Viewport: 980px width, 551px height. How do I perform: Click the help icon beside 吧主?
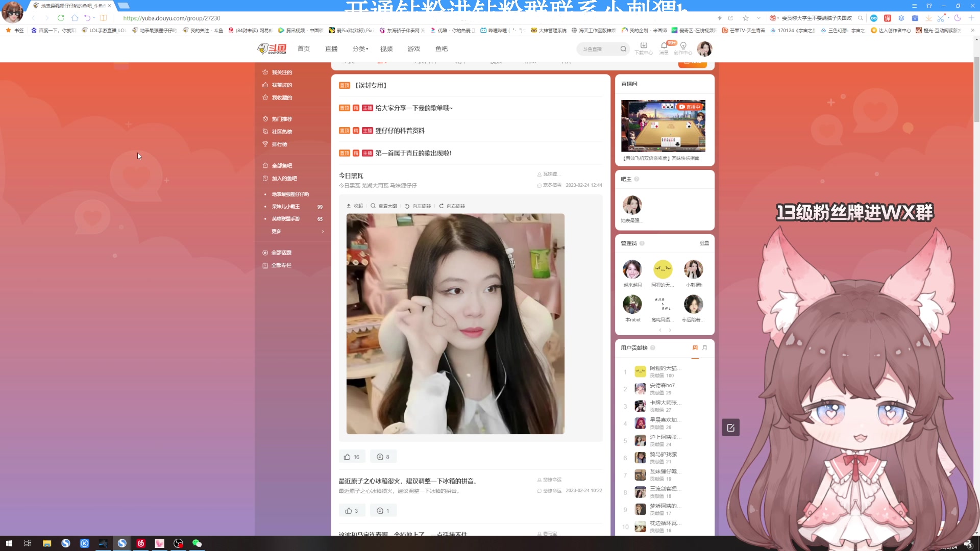point(636,179)
